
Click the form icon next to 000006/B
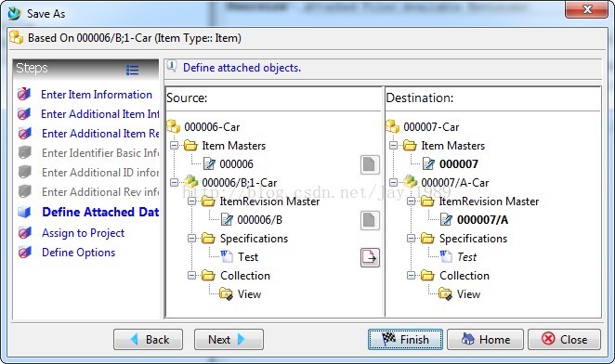(227, 219)
